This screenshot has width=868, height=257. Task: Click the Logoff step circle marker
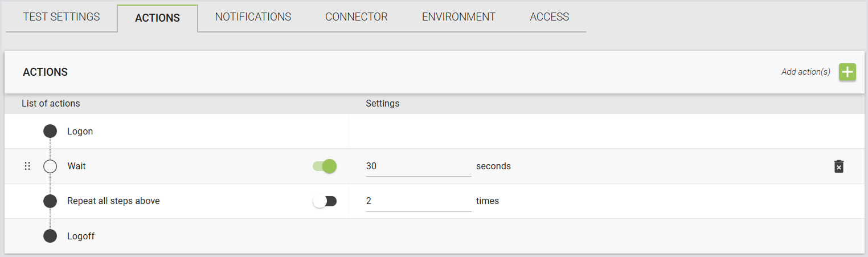(50, 236)
